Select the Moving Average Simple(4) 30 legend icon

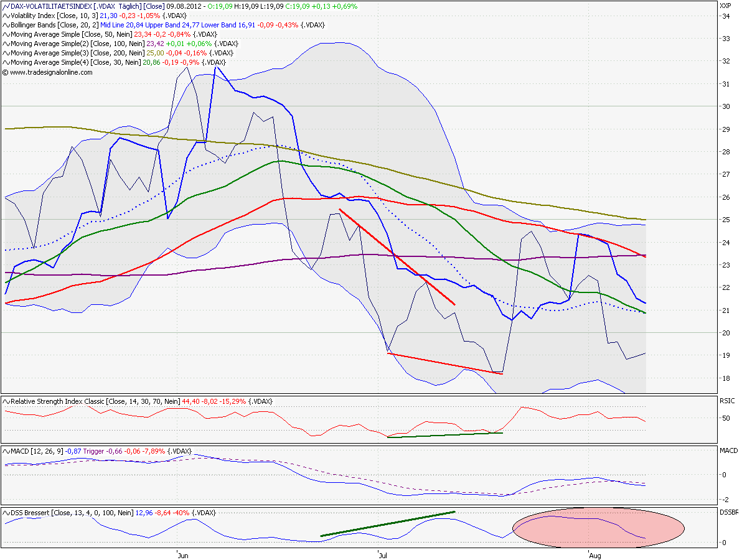tap(5, 62)
